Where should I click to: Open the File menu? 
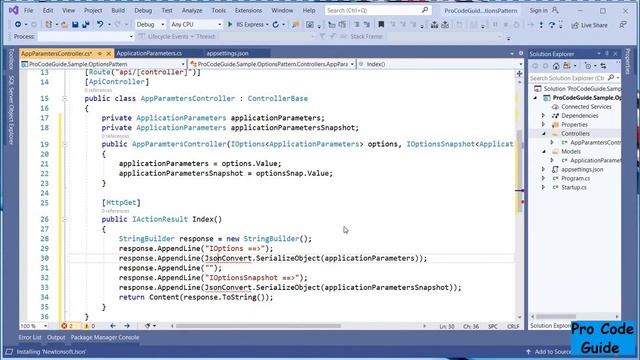tap(29, 10)
